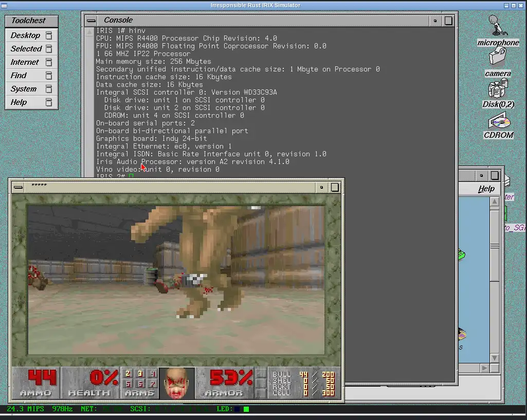Screen dimensions: 527x420
Task: Click the Desktop tear-off icon in Toolchest
Action: pos(49,35)
